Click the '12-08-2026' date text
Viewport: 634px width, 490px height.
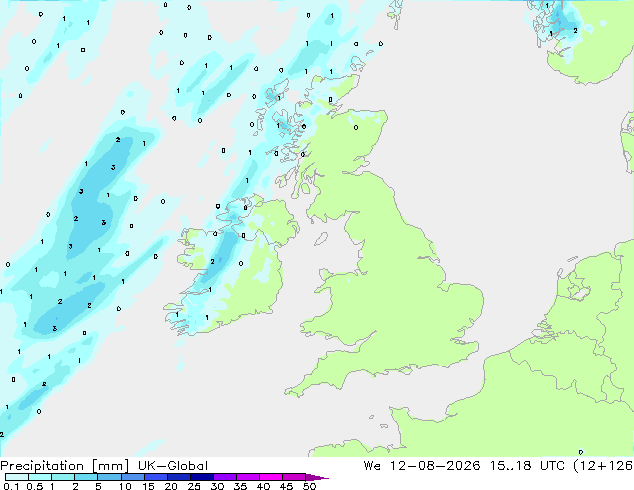click(435, 466)
